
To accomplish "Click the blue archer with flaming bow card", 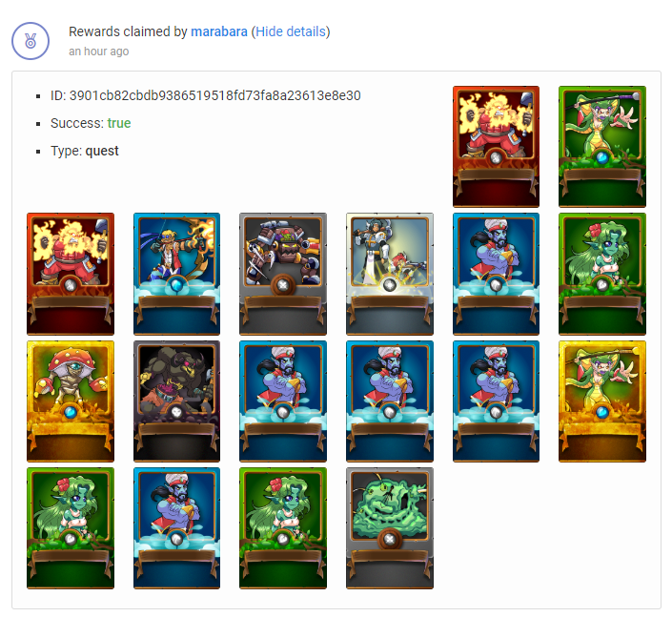I will pyautogui.click(x=176, y=274).
